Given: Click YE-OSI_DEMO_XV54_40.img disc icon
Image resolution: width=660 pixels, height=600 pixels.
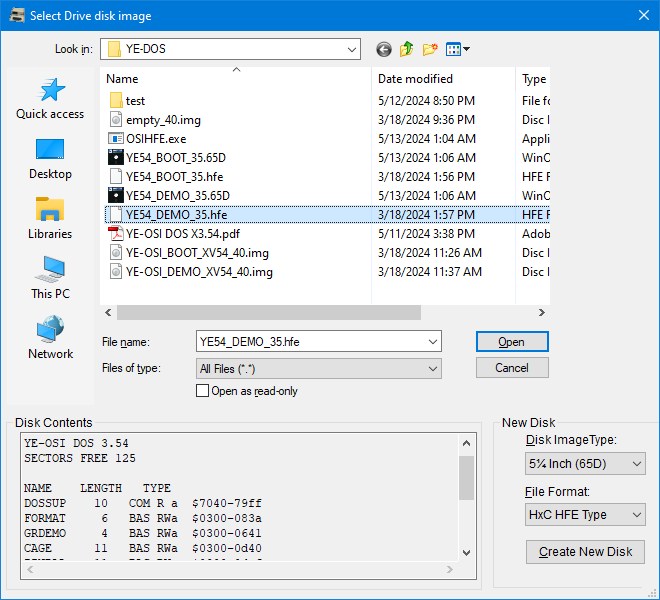Looking at the screenshot, I should coord(116,271).
